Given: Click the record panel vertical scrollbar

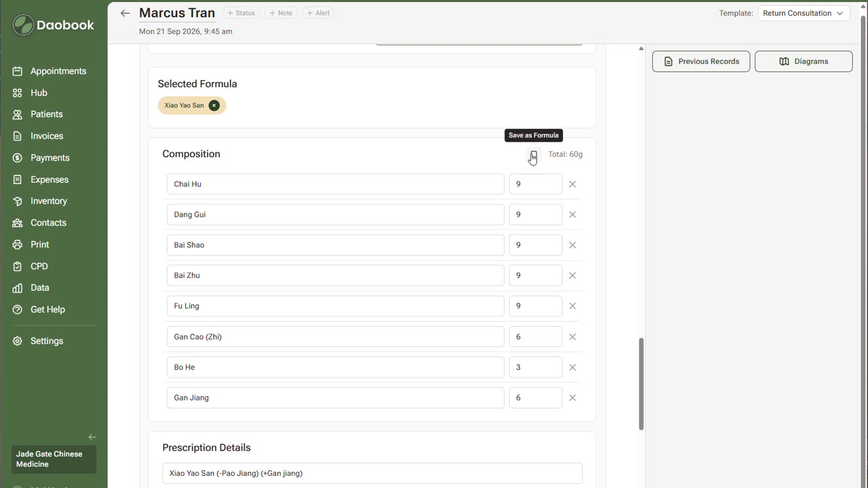Looking at the screenshot, I should (642, 384).
